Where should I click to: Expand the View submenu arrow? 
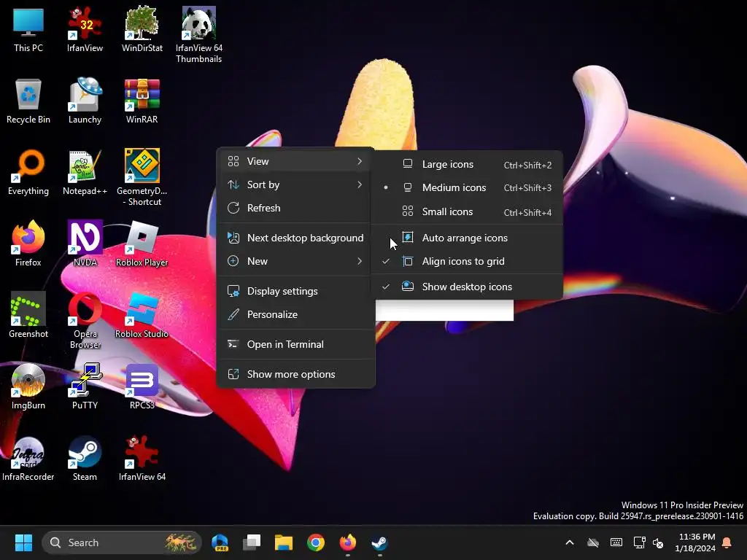tap(360, 161)
